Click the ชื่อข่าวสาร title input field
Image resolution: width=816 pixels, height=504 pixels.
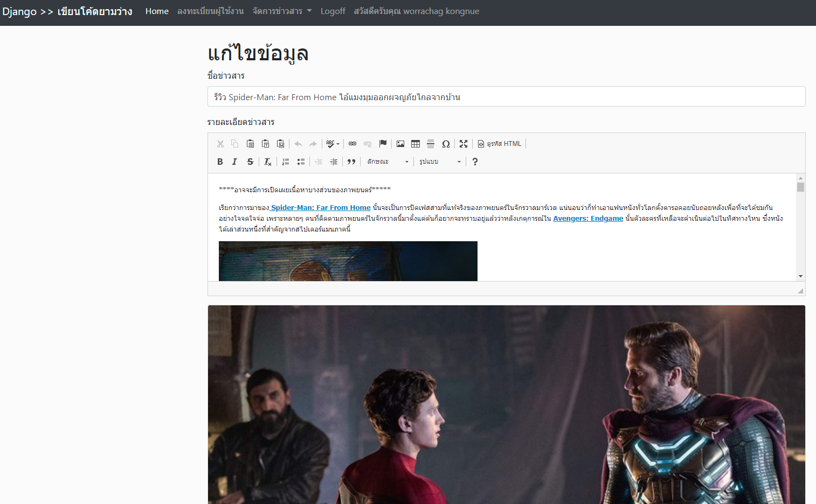pos(507,97)
